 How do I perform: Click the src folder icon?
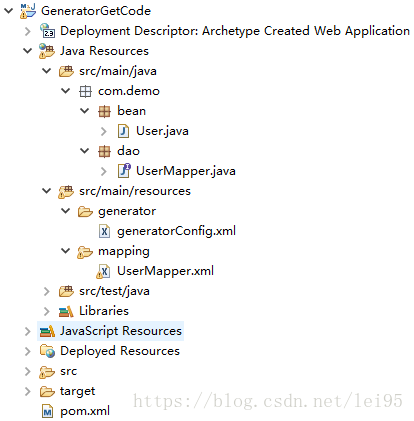47,372
